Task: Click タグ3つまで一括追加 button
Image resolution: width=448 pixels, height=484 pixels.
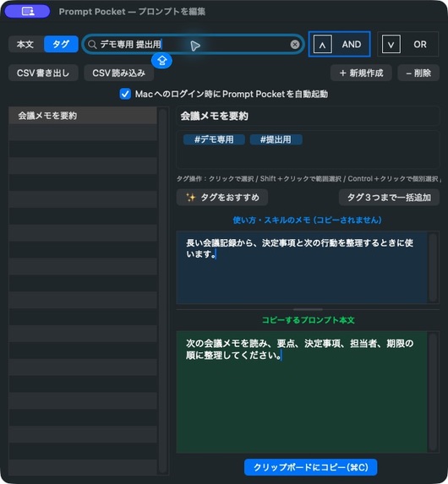Action: [389, 198]
